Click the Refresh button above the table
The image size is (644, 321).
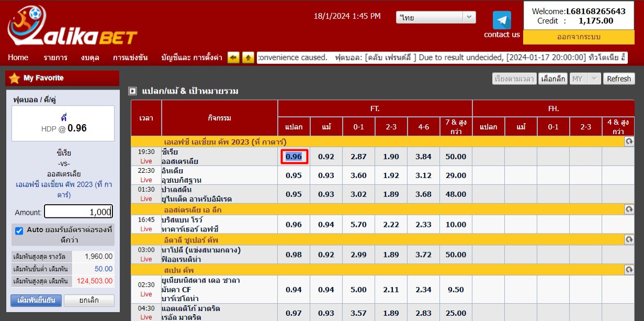click(x=619, y=79)
